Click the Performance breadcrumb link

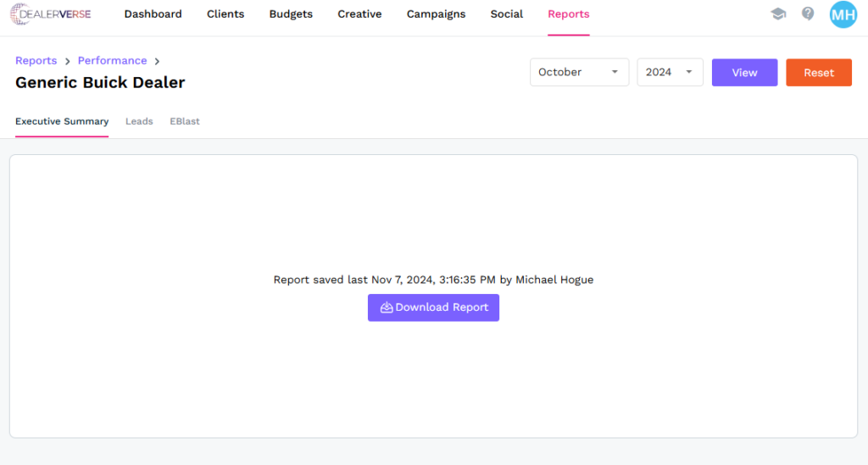112,61
